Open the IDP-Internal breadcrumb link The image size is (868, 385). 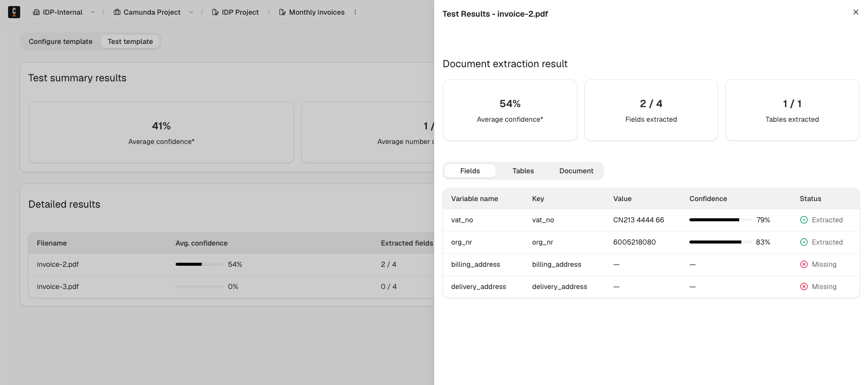(63, 12)
